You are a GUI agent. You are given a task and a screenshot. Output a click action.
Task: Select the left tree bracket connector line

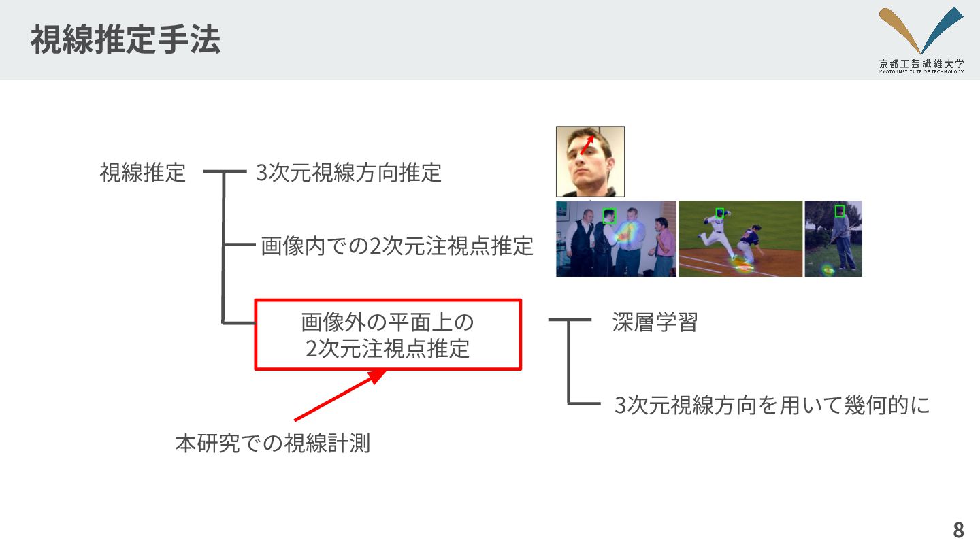[225, 247]
